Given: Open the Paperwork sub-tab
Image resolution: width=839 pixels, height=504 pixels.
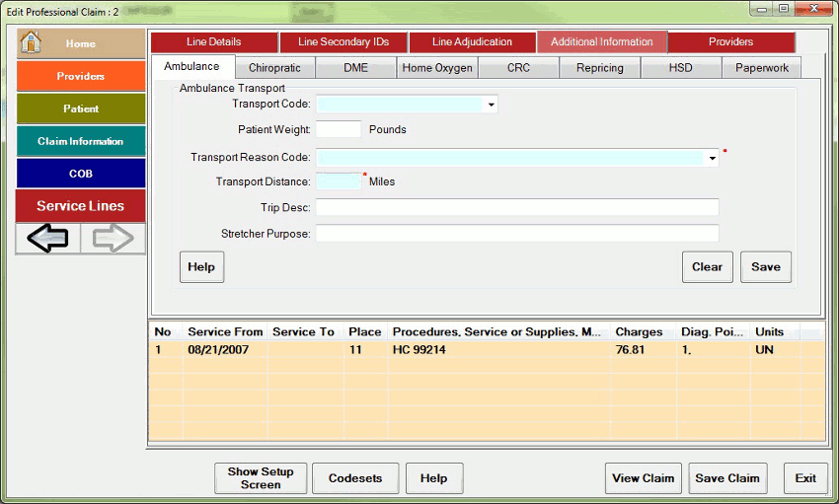Looking at the screenshot, I should click(761, 68).
